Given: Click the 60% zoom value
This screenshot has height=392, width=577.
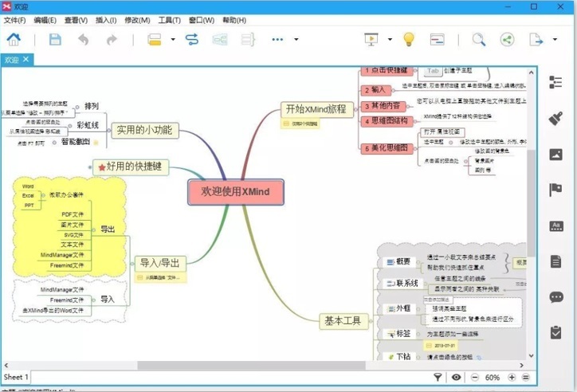Looking at the screenshot, I should click(493, 378).
